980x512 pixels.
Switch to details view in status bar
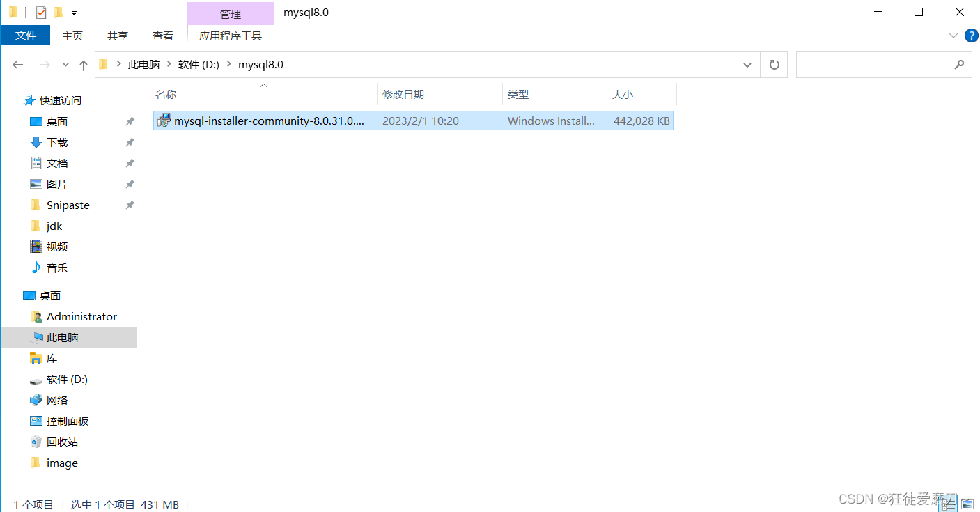coord(948,503)
